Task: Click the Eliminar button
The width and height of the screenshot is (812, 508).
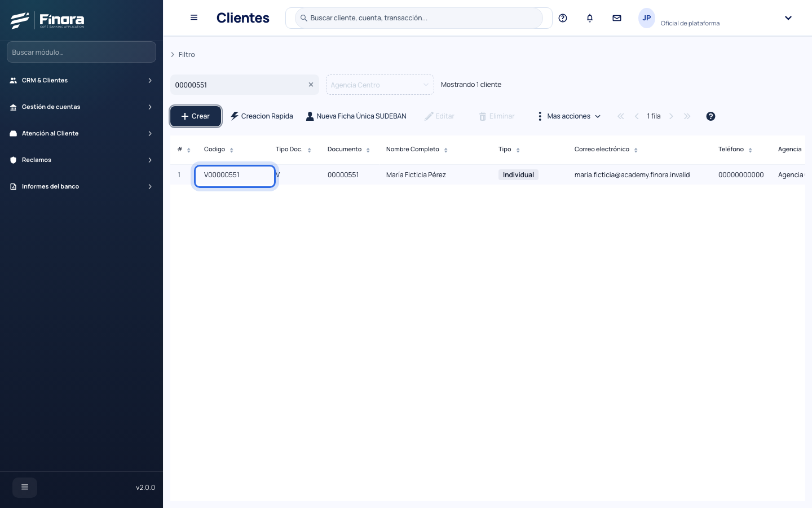Action: [x=497, y=116]
